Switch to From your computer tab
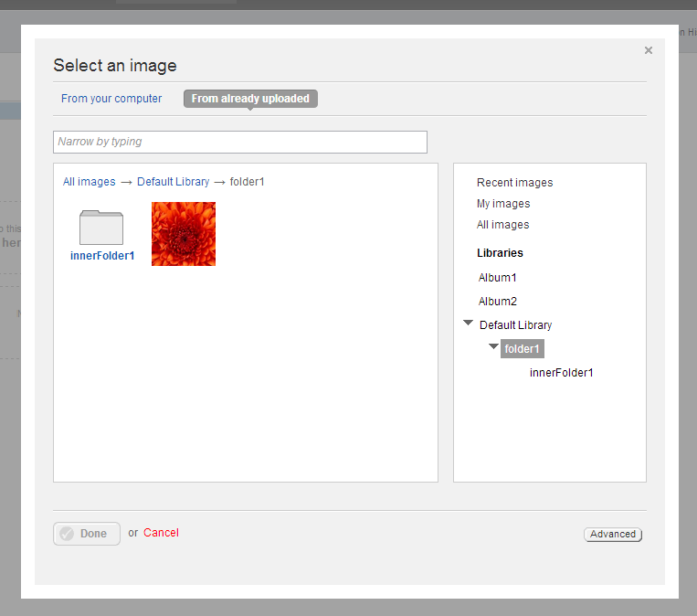Viewport: 697px width, 616px height. (x=111, y=99)
